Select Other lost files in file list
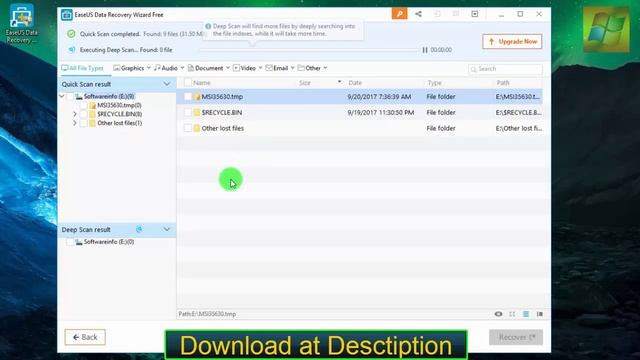The image size is (640, 360). click(222, 128)
